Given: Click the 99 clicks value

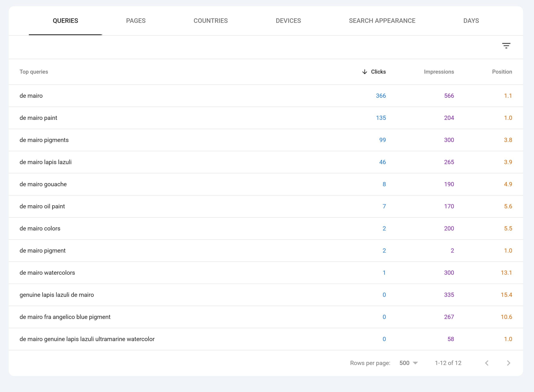Looking at the screenshot, I should [x=383, y=140].
